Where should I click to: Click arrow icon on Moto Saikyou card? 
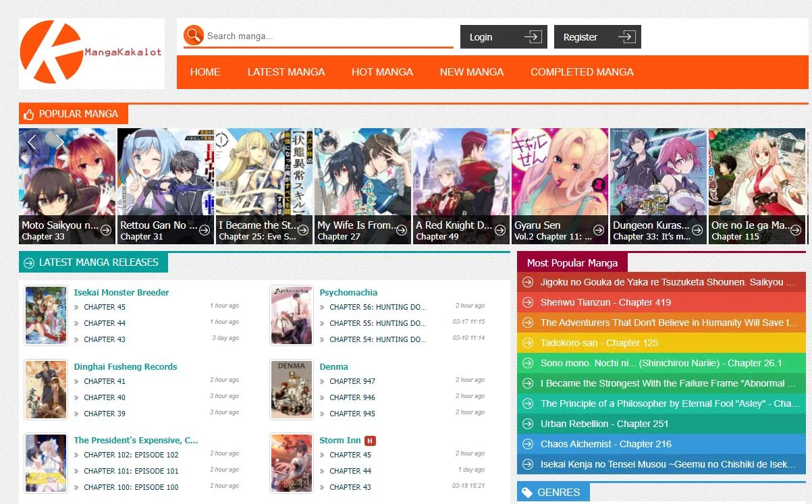point(106,230)
